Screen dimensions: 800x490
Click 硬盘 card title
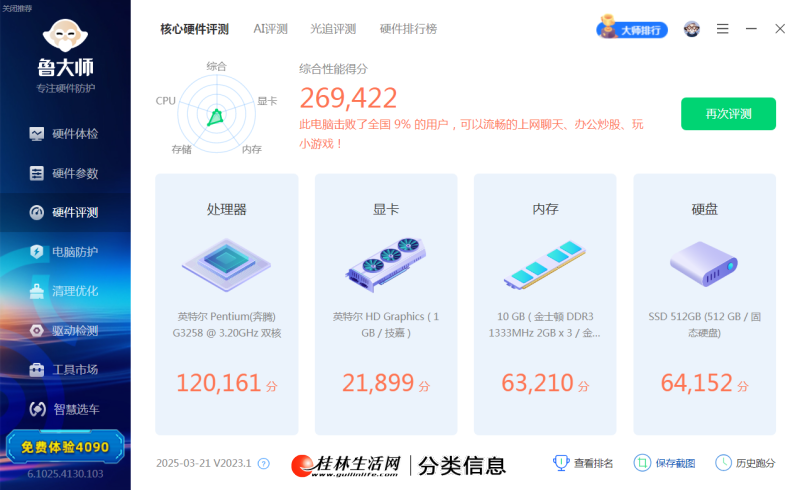704,209
